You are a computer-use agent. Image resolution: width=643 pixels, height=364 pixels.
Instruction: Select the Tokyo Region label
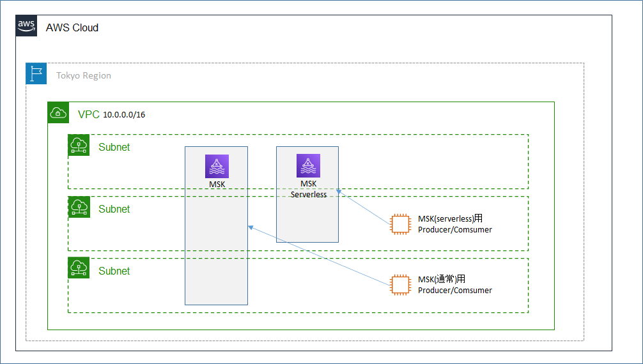84,75
